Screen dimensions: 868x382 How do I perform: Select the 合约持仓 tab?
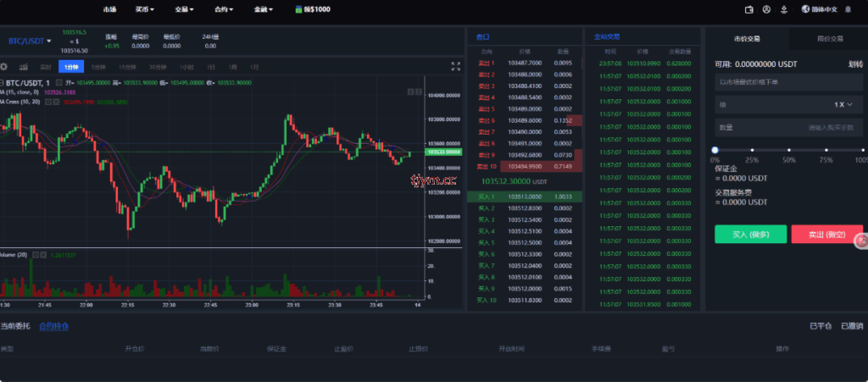54,326
